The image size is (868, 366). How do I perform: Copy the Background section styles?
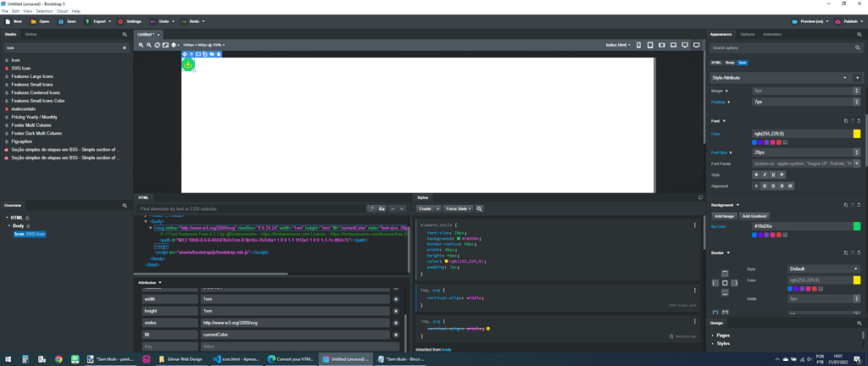[x=846, y=204]
